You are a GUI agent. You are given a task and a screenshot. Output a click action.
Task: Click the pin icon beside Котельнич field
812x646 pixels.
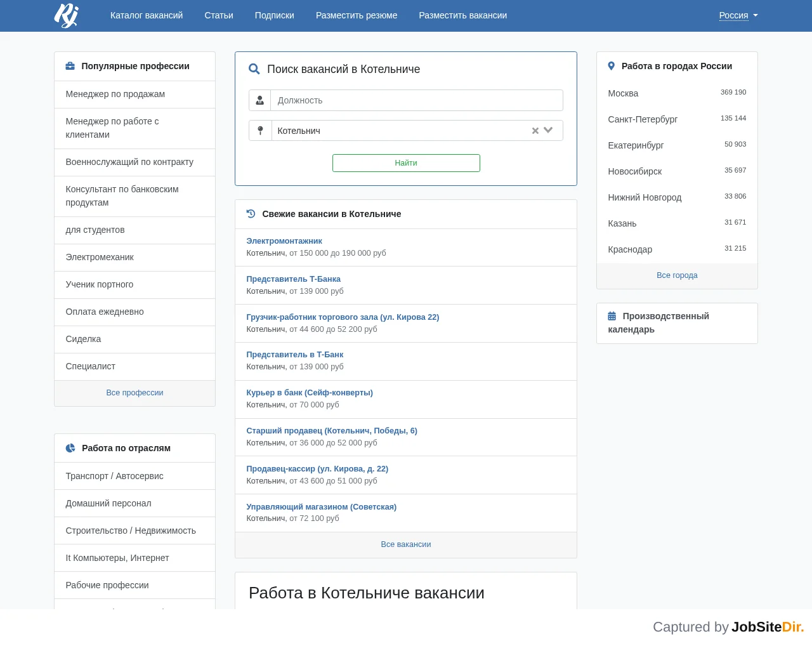coord(260,131)
